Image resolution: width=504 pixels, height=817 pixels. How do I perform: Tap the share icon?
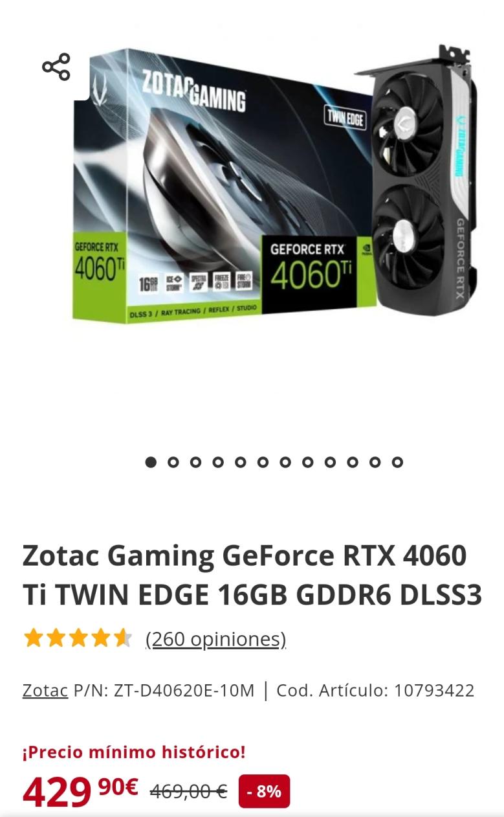(56, 67)
